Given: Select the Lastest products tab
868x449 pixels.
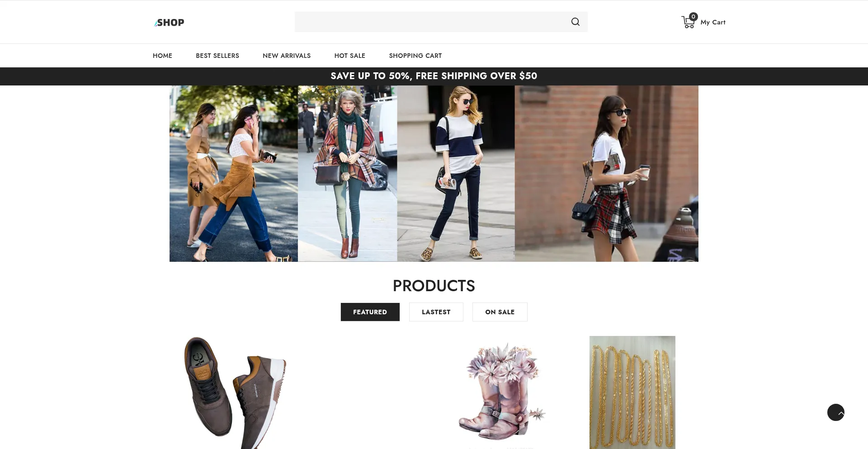Looking at the screenshot, I should pyautogui.click(x=436, y=312).
